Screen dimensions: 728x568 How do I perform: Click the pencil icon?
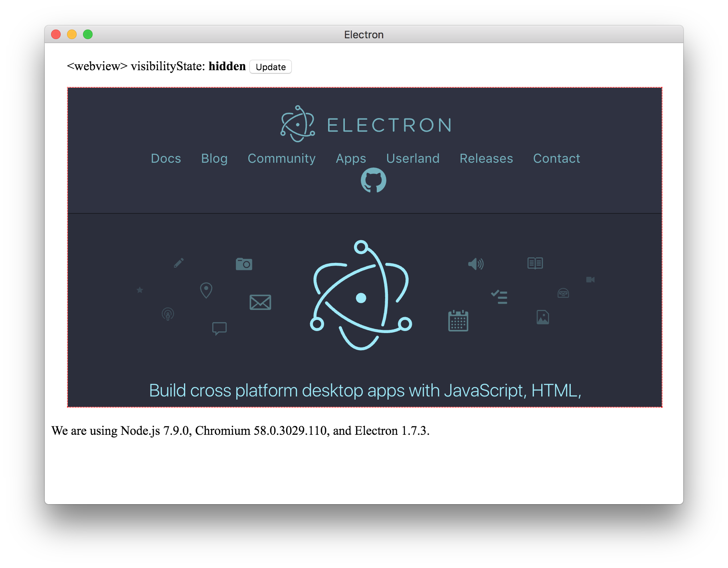[179, 262]
